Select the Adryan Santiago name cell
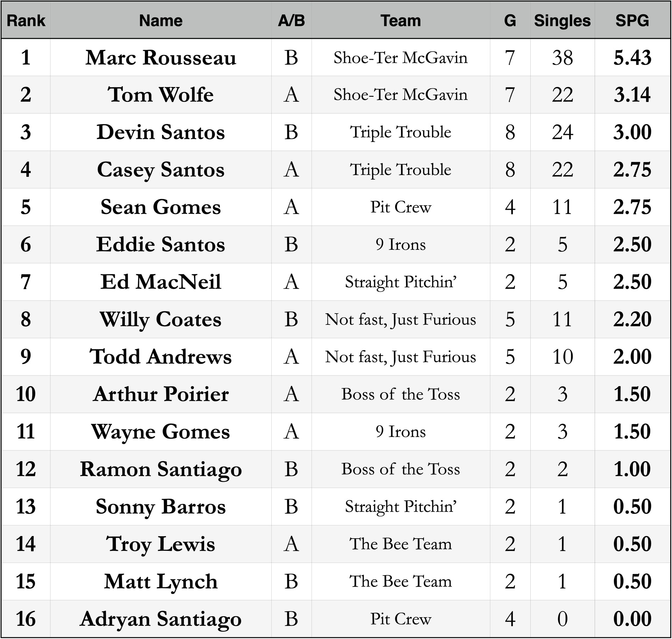This screenshot has height=639, width=672. (161, 619)
